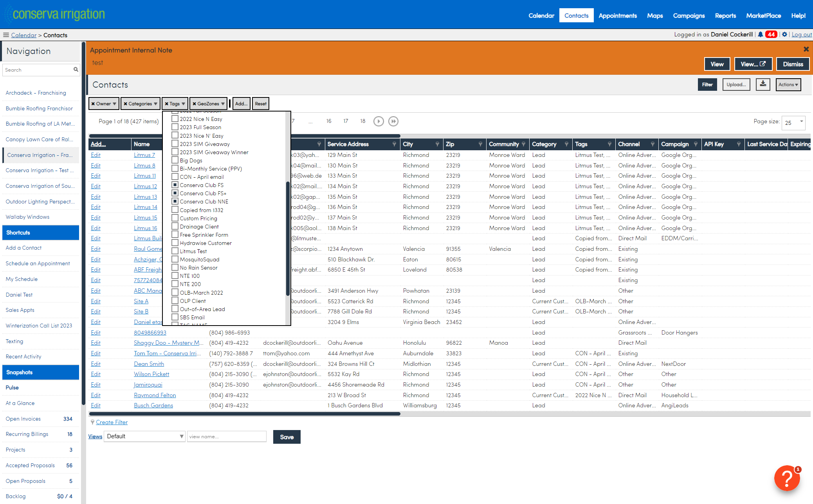Open the 44 notifications count badge

coord(771,34)
